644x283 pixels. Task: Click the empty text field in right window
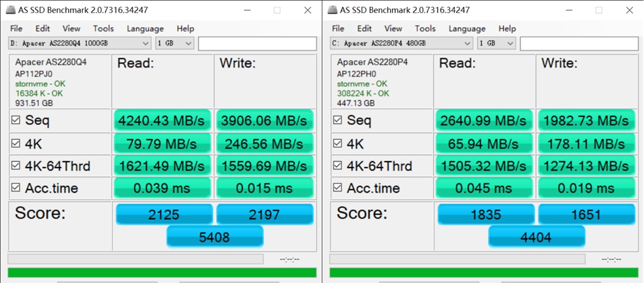(579, 43)
